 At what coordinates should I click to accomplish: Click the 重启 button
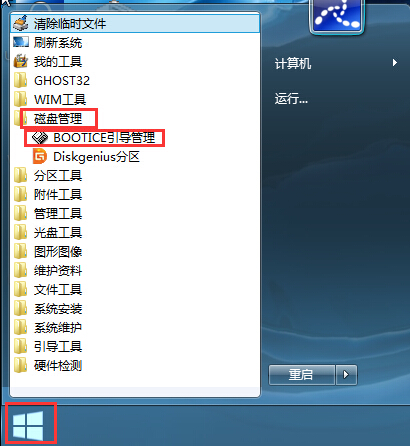(302, 375)
